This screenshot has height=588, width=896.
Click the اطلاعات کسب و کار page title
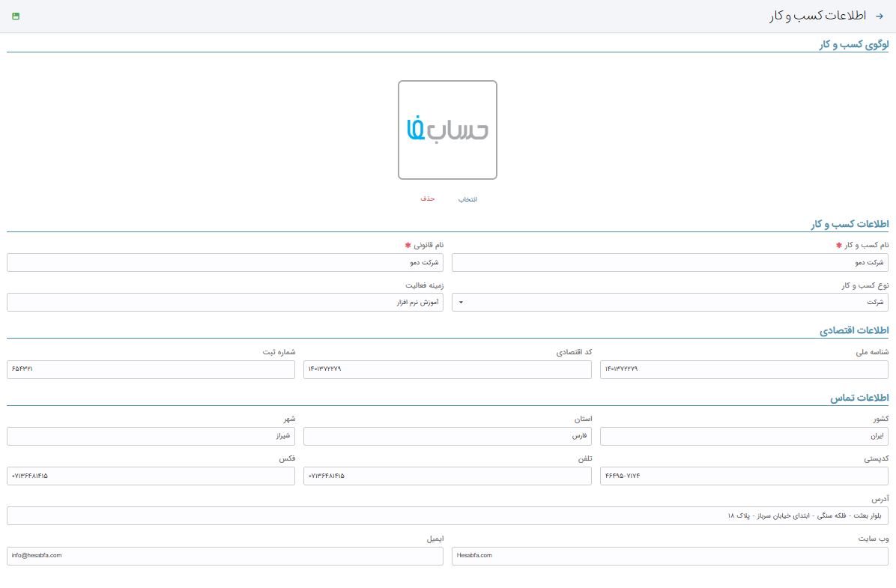[818, 16]
